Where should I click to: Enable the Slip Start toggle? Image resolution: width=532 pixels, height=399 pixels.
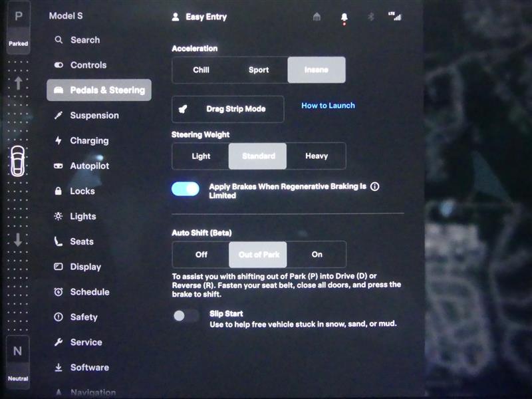(186, 316)
